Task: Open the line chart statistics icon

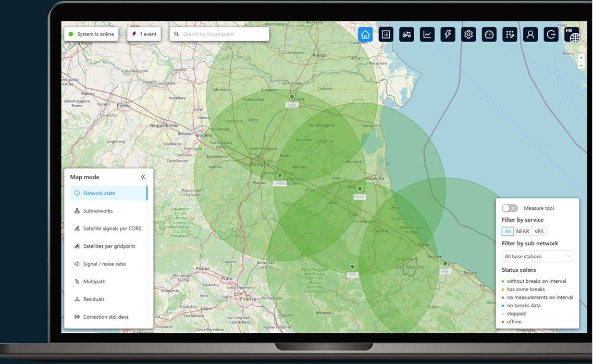Action: [427, 34]
